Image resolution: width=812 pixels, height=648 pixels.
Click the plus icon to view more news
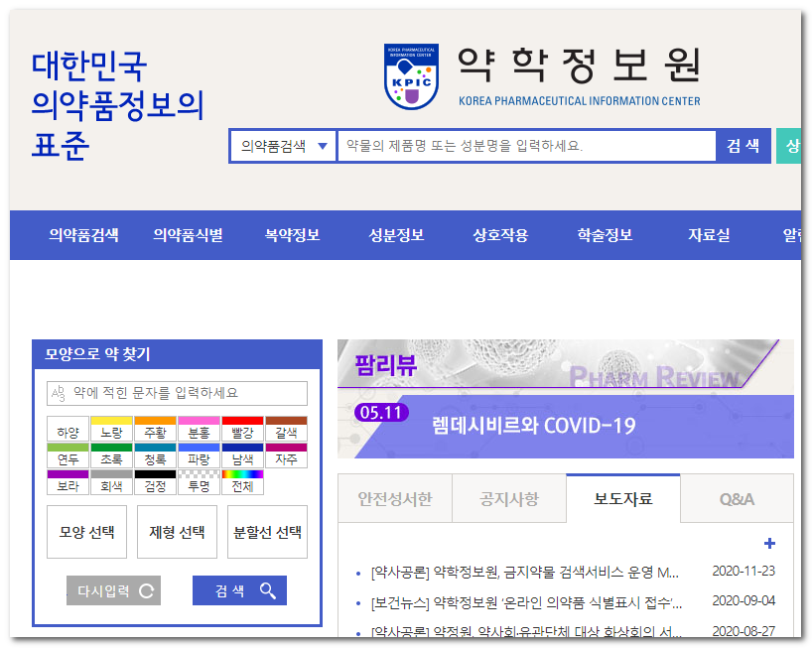coord(769,544)
